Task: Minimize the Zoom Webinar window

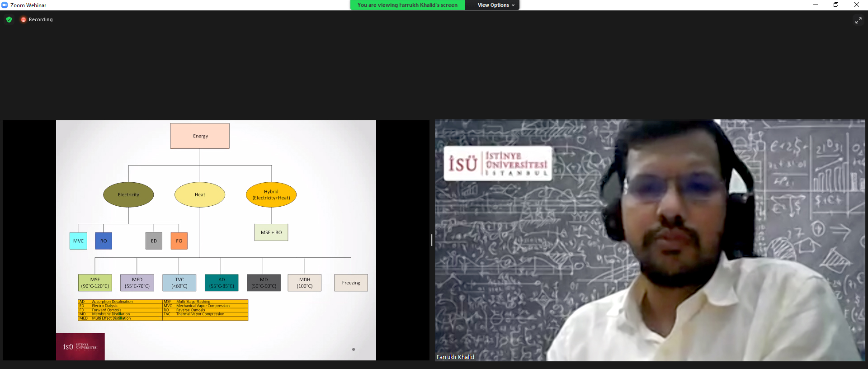Action: [815, 5]
